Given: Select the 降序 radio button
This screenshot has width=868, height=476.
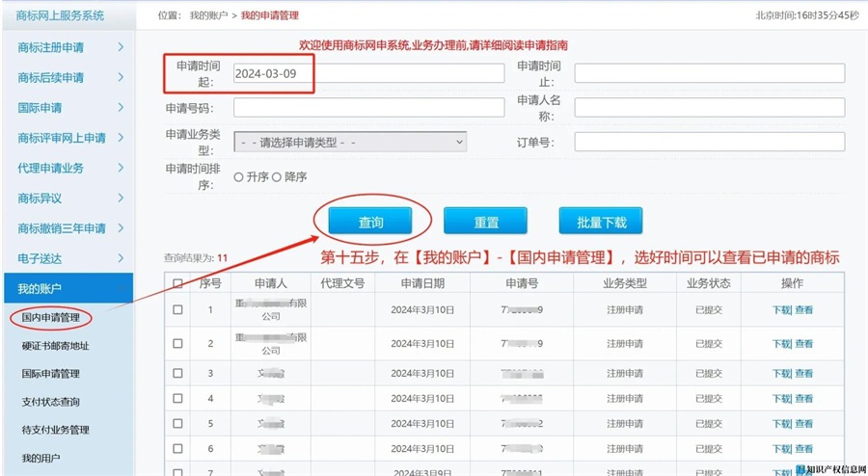Looking at the screenshot, I should (276, 176).
